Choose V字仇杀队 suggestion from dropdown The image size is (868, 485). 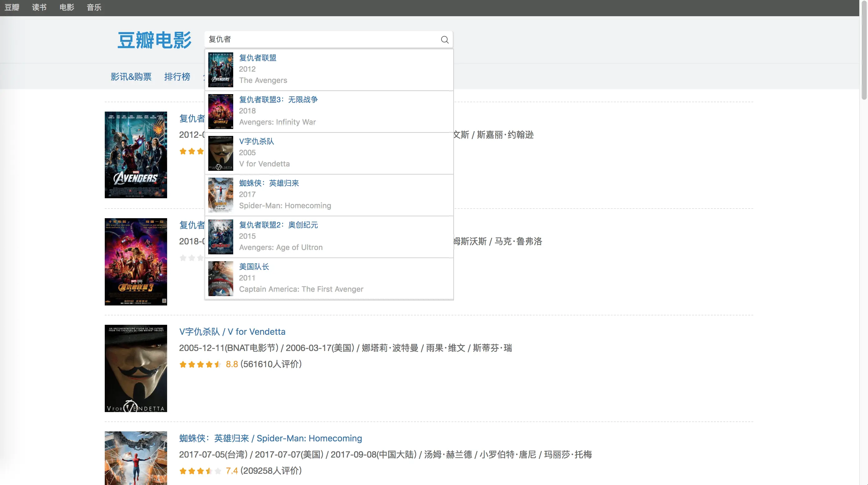tap(256, 142)
